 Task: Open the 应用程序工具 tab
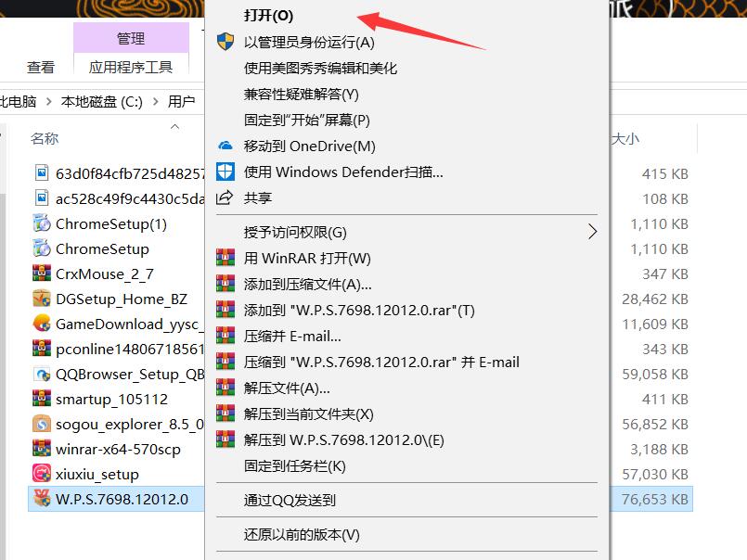click(131, 67)
